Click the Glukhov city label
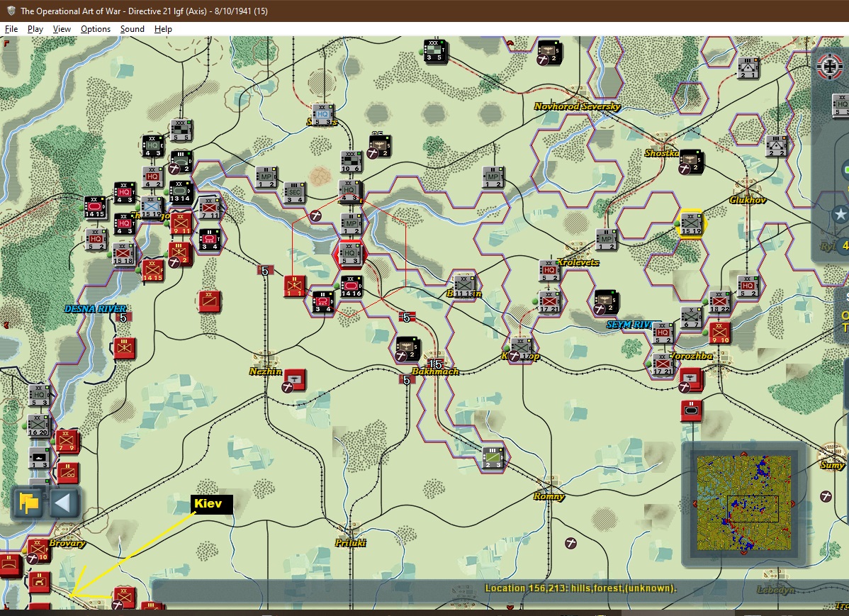The image size is (849, 616). tap(748, 200)
